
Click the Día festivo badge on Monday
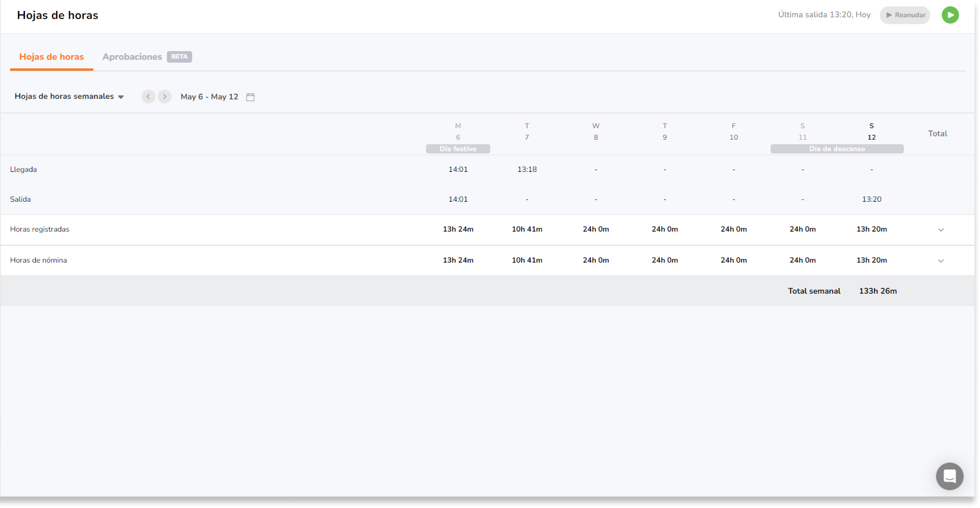coord(458,149)
